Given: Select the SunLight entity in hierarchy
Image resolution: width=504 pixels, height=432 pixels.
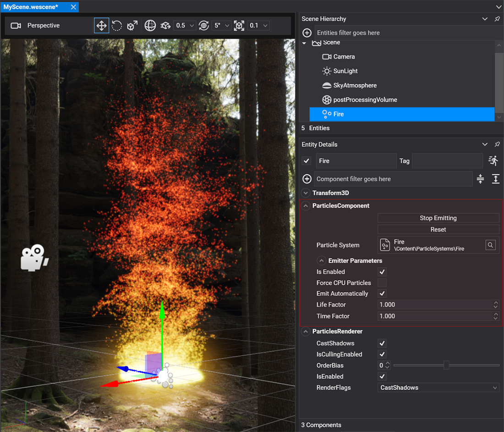Looking at the screenshot, I should point(345,71).
